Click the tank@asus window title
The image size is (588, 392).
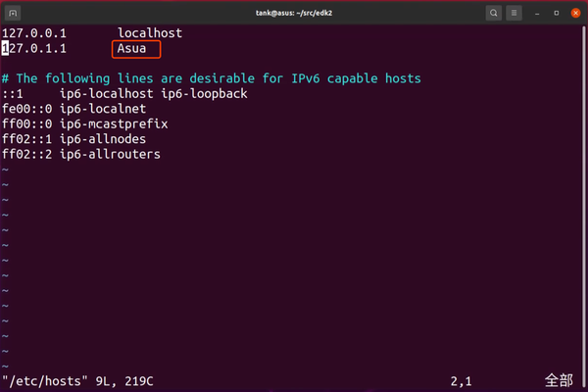294,13
